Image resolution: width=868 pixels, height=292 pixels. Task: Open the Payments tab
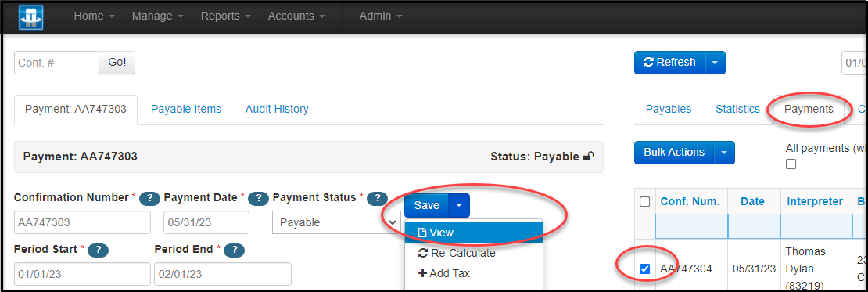809,109
